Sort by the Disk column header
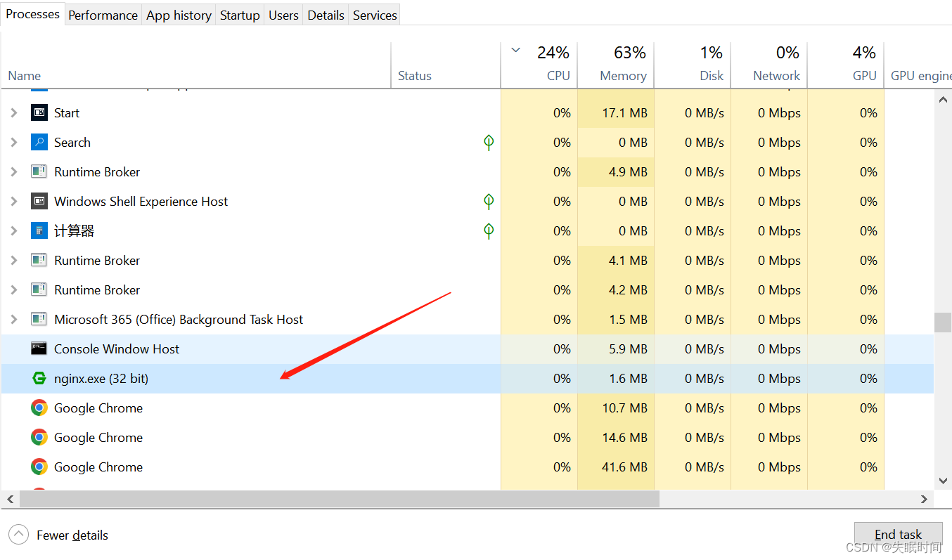 (x=693, y=65)
